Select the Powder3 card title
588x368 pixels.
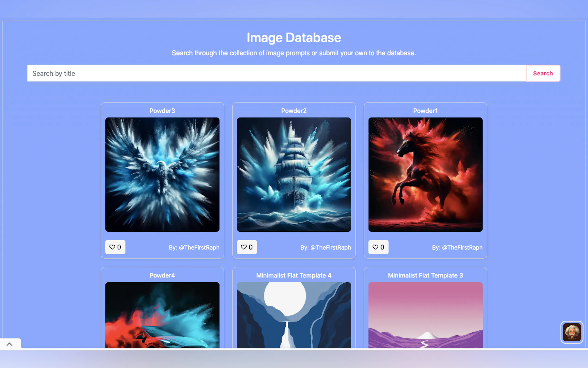[x=162, y=111]
